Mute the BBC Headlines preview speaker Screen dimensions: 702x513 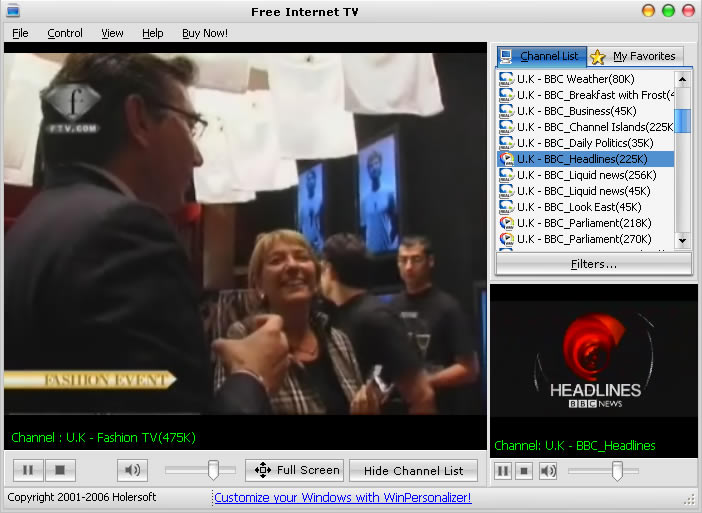point(548,471)
